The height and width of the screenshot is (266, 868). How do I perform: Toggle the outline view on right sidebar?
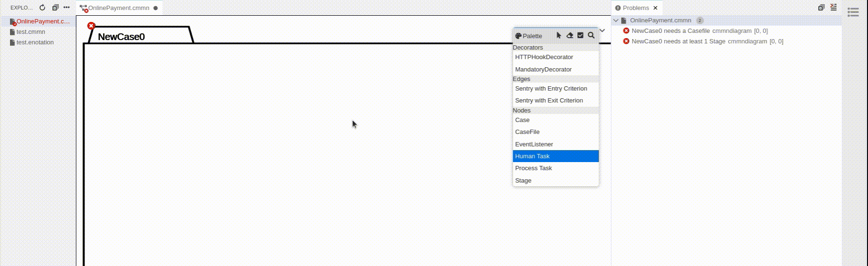coord(853,12)
